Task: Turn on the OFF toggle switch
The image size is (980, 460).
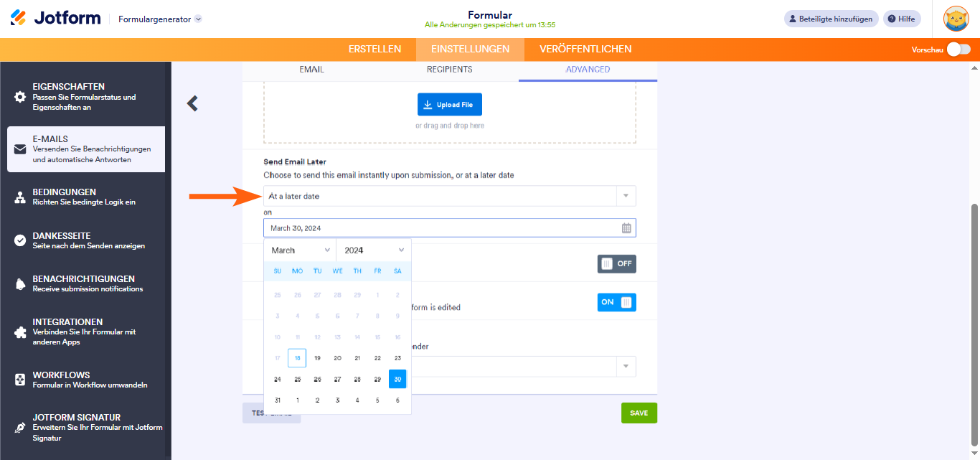Action: click(616, 263)
